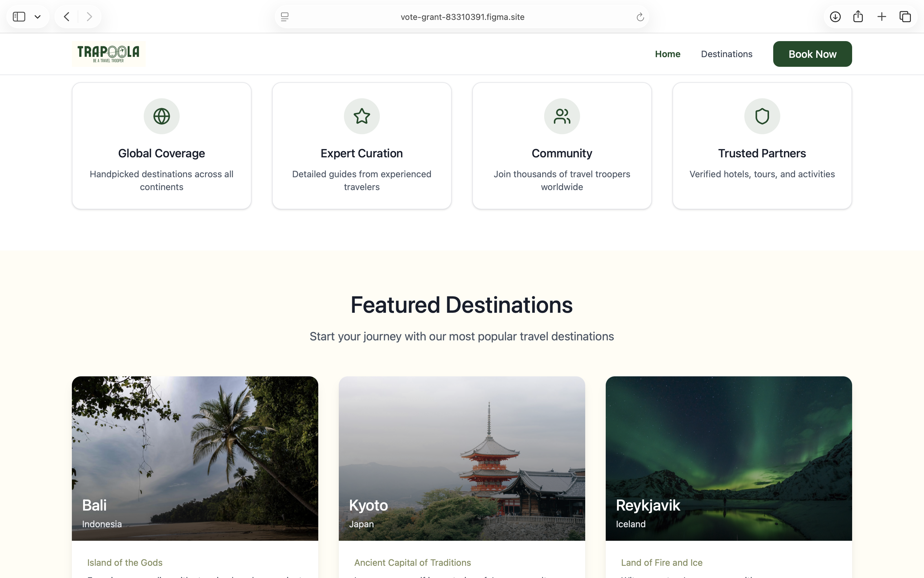924x578 pixels.
Task: Go forward with the browser forward arrow
Action: coord(89,16)
